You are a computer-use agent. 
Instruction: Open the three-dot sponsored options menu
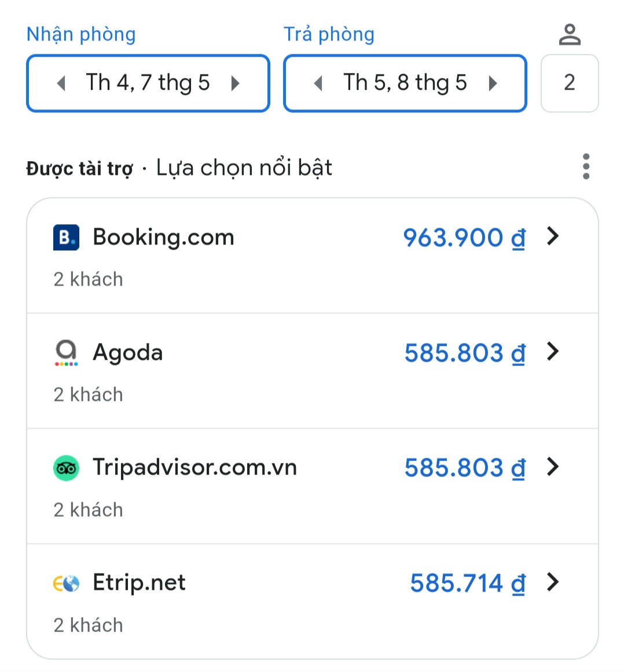pyautogui.click(x=586, y=167)
